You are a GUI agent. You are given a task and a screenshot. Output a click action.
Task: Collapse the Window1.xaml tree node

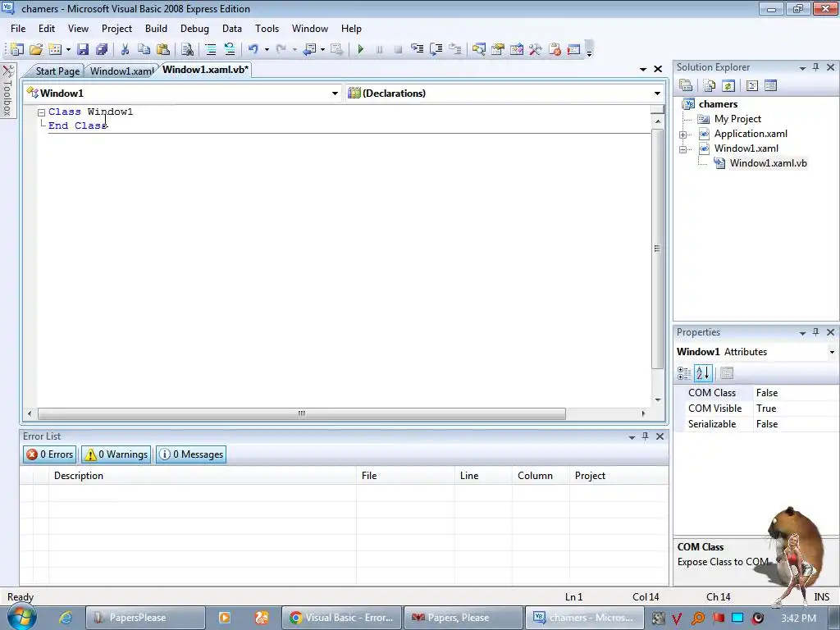coord(683,149)
